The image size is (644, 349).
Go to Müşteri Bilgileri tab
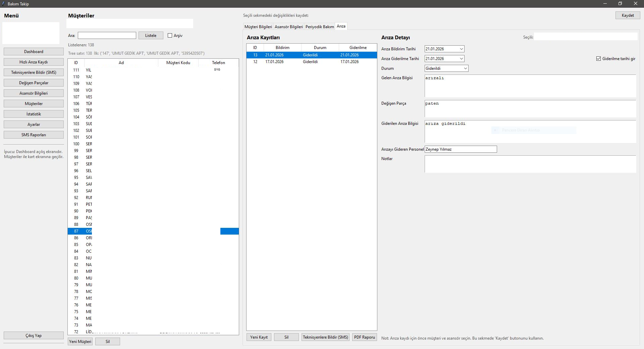point(258,27)
